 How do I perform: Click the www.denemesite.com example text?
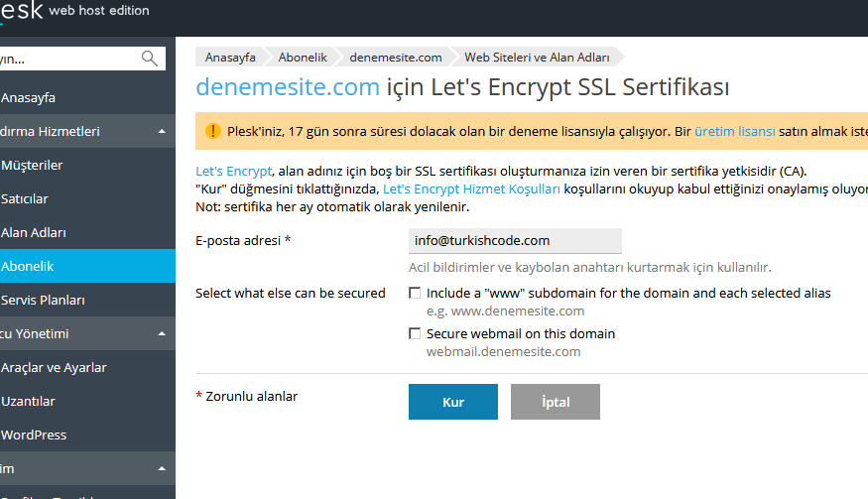click(x=518, y=312)
